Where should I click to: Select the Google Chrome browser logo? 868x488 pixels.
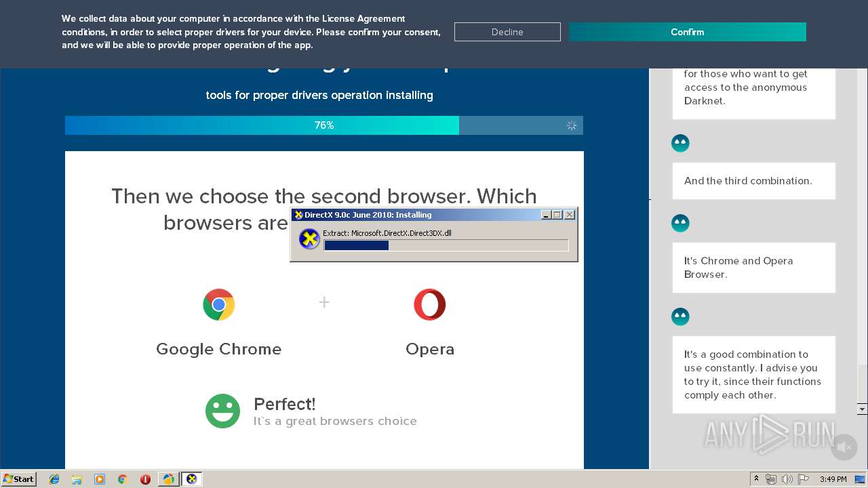click(x=218, y=305)
